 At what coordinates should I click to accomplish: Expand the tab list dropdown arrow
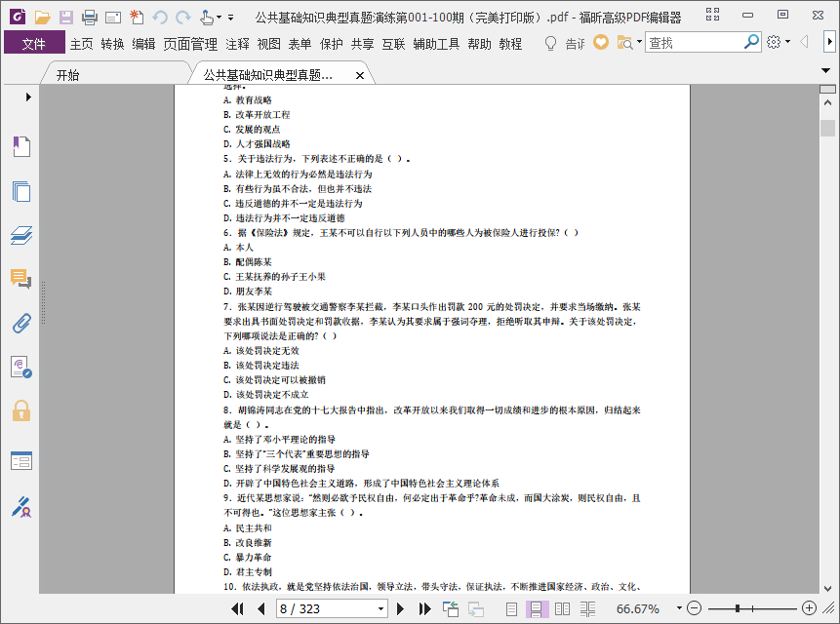coord(825,70)
